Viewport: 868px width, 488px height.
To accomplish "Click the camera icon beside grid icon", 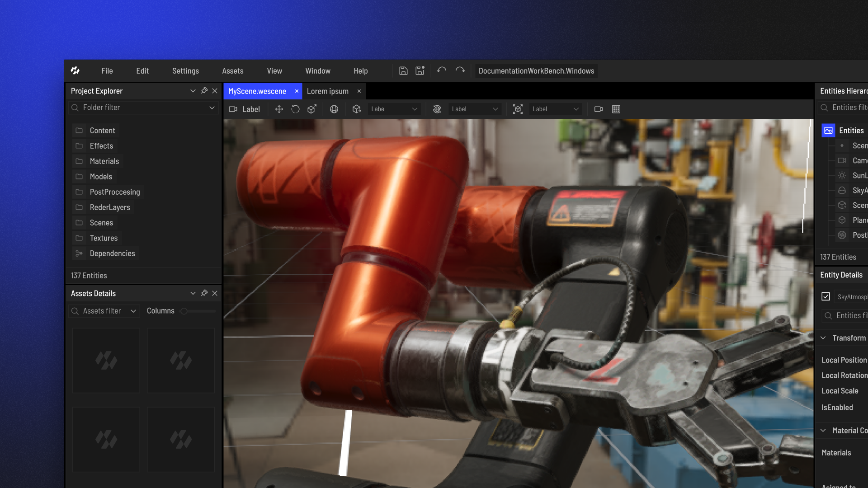I will tap(599, 109).
